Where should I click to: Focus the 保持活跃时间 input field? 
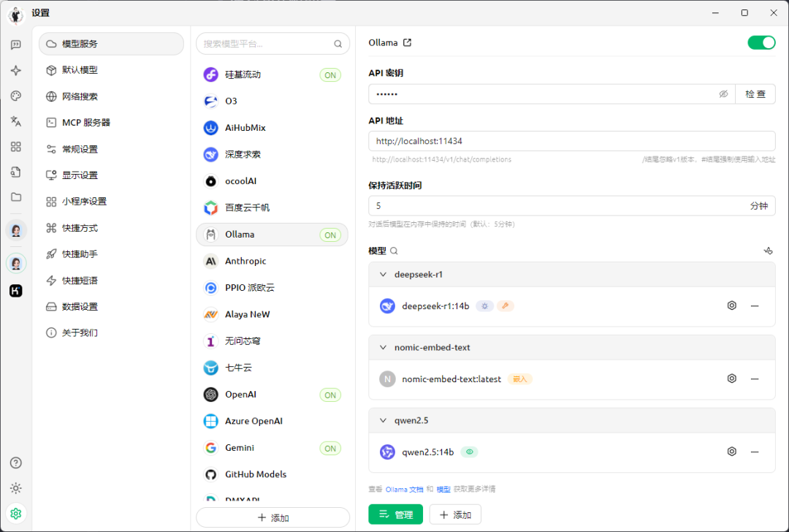(571, 206)
